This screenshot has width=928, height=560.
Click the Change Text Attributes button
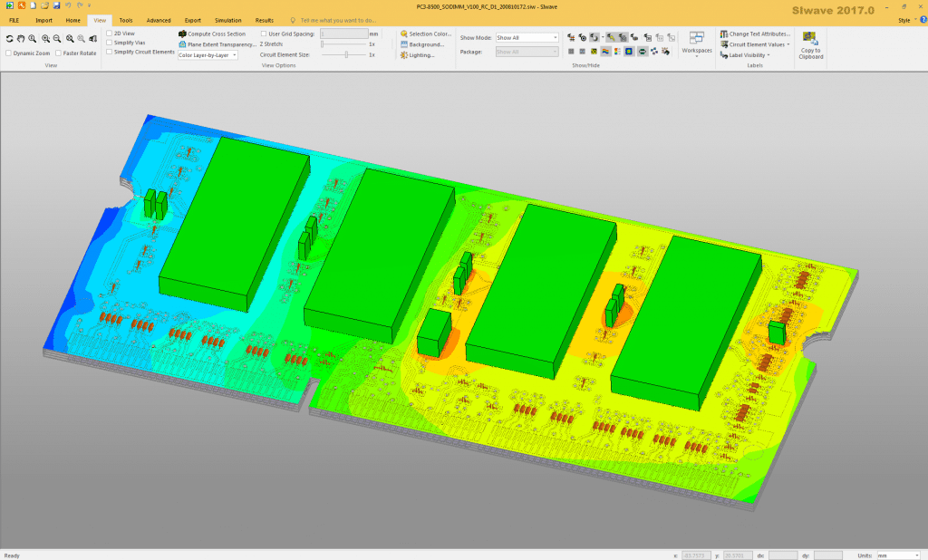tap(759, 34)
